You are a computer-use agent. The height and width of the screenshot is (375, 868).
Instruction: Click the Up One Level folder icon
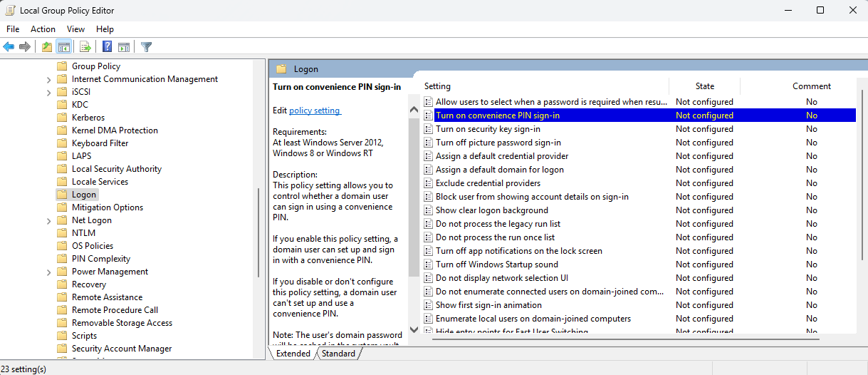tap(47, 47)
